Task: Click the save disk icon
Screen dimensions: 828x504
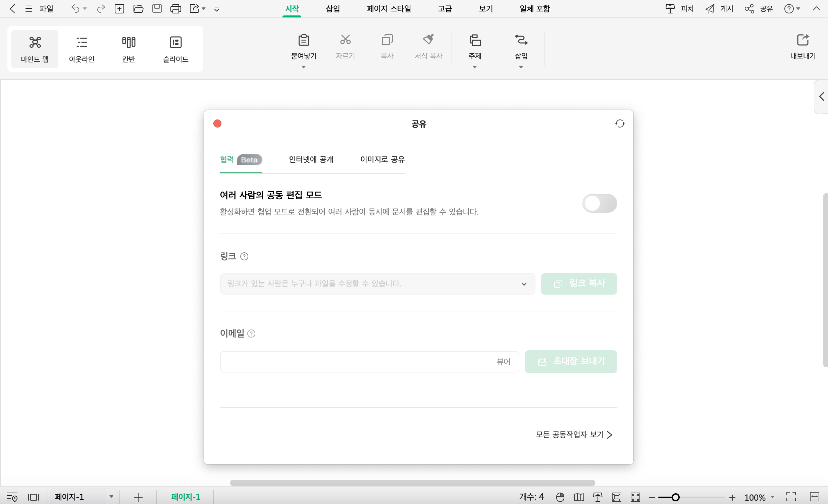Action: (157, 9)
